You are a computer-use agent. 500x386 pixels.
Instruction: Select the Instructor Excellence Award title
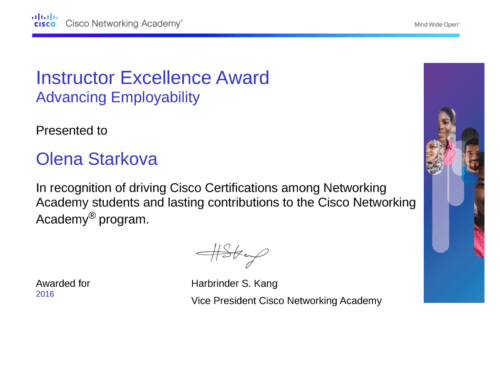click(152, 78)
